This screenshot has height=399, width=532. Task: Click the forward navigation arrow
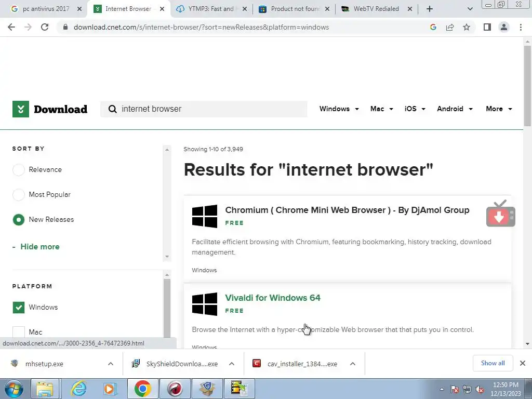28,27
